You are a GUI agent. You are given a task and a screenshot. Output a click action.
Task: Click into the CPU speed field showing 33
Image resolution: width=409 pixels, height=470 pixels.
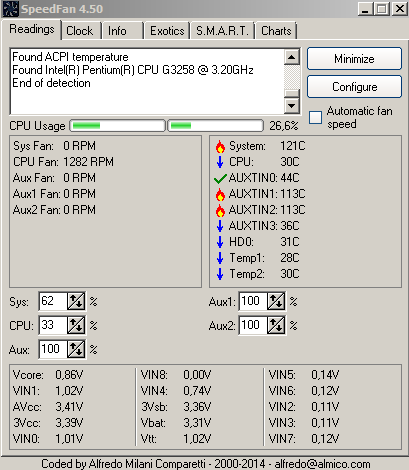(x=53, y=325)
